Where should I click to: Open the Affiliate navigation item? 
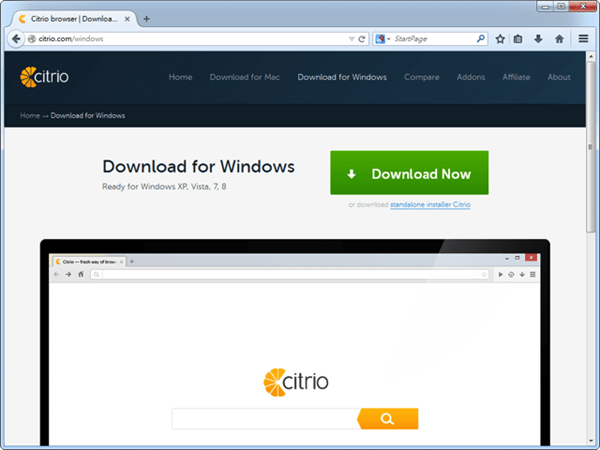pyautogui.click(x=516, y=77)
